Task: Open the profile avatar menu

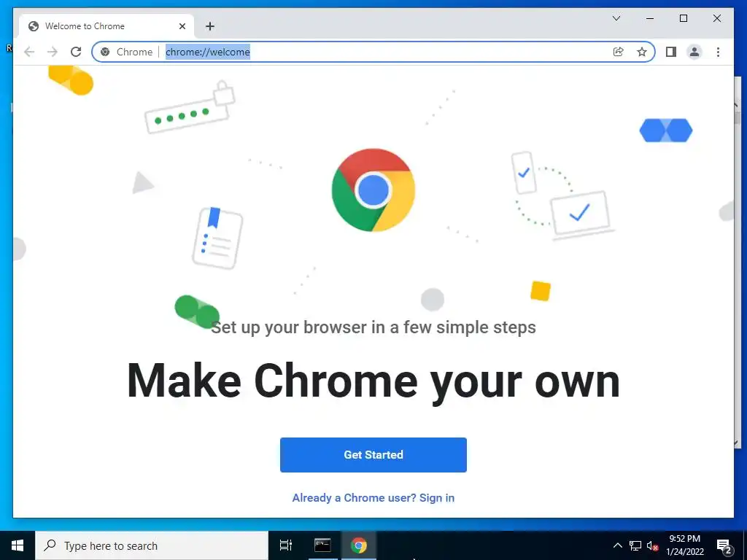Action: pos(694,52)
